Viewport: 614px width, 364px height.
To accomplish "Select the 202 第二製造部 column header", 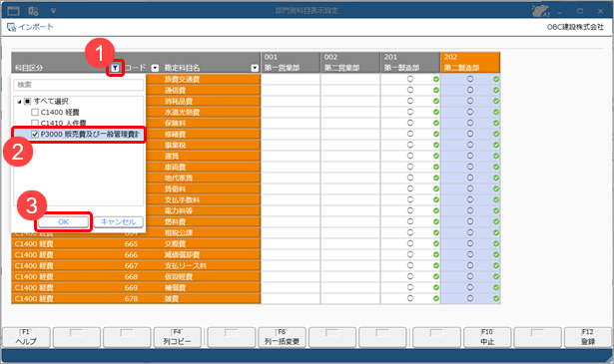I will click(470, 63).
